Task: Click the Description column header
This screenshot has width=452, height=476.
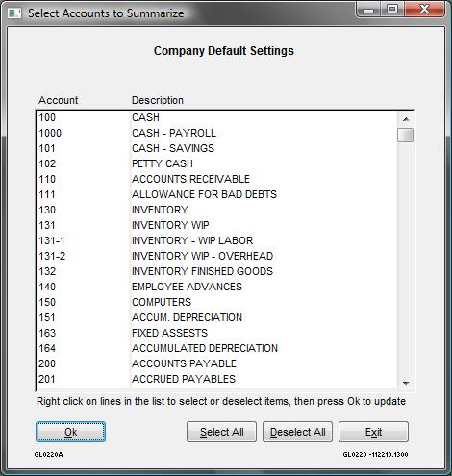Action: (x=158, y=100)
